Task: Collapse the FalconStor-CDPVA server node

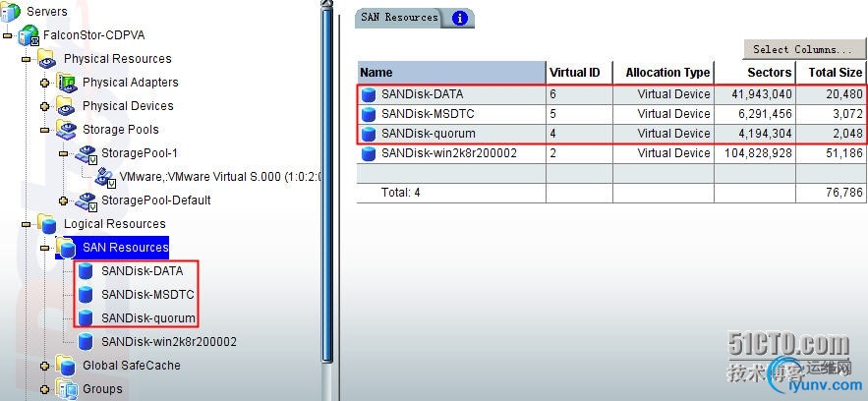Action: 7,35
